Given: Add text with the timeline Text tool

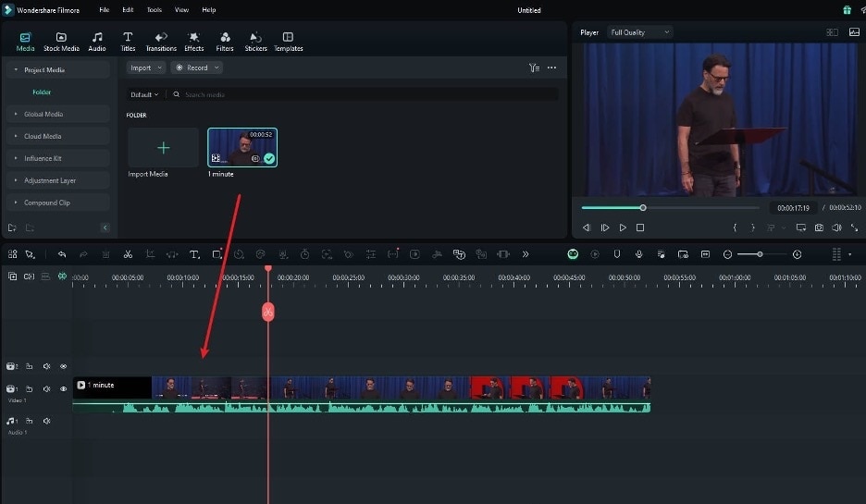Looking at the screenshot, I should [194, 254].
